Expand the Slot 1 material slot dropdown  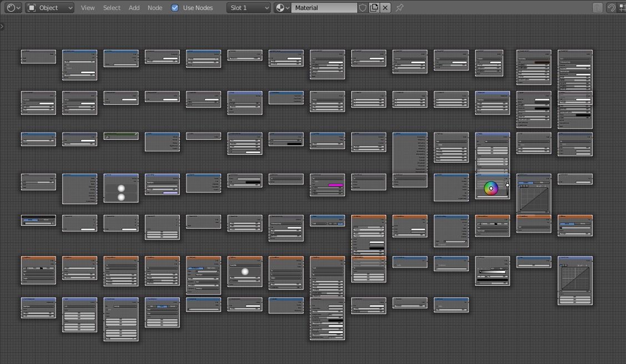pos(249,8)
